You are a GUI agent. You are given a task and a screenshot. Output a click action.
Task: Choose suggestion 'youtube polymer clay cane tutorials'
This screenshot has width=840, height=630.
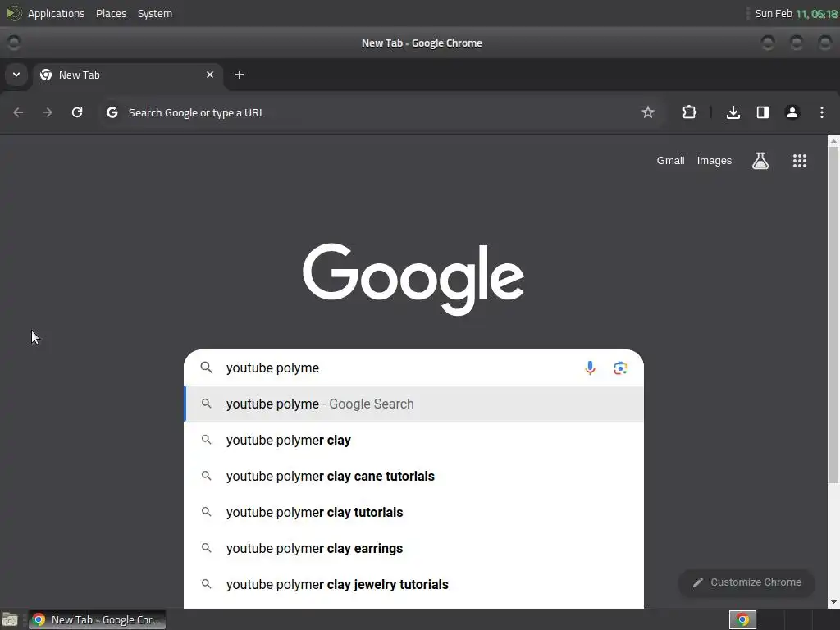[x=413, y=477]
